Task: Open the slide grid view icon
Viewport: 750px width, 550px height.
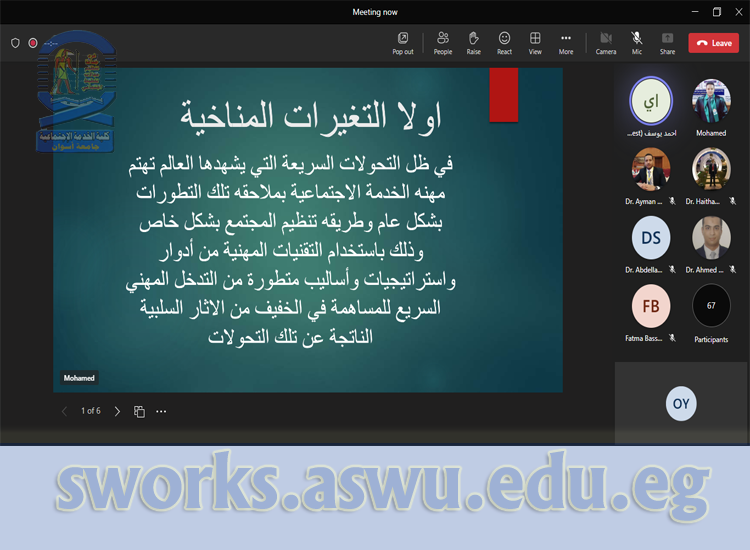Action: (x=139, y=411)
